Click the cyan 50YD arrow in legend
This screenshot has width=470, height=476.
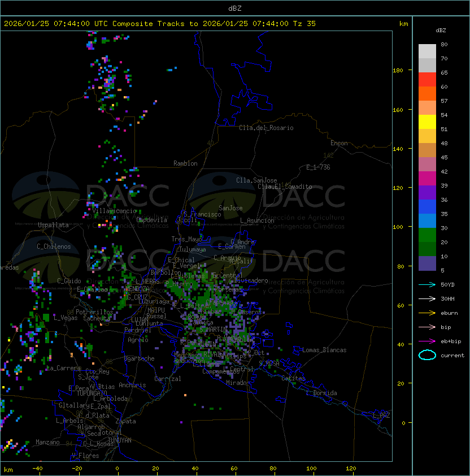pyautogui.click(x=427, y=285)
